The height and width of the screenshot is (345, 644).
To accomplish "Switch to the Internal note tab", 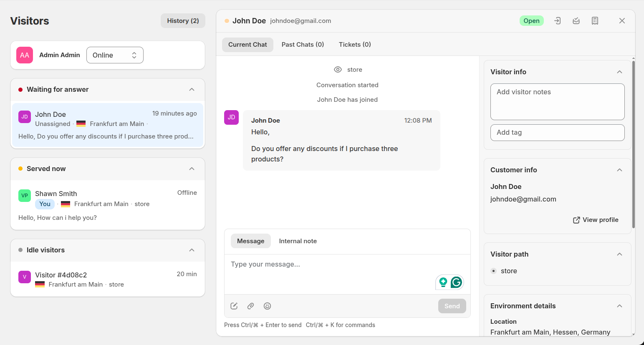I will pos(298,241).
